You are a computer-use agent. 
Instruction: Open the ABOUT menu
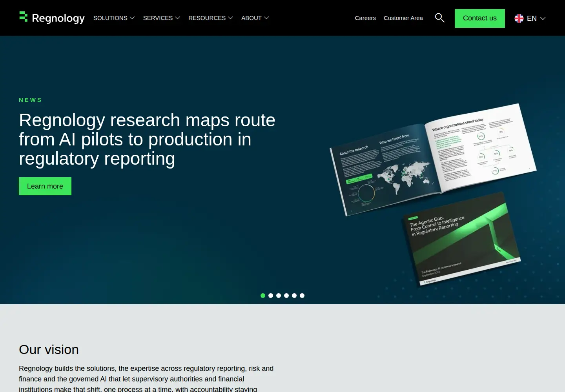(251, 18)
